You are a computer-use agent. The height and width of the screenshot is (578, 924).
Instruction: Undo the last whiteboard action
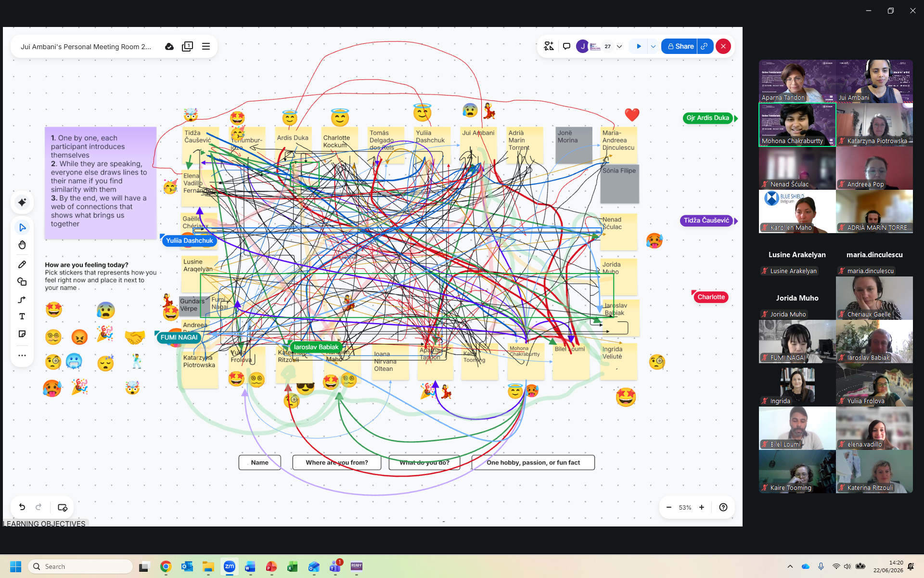point(22,507)
